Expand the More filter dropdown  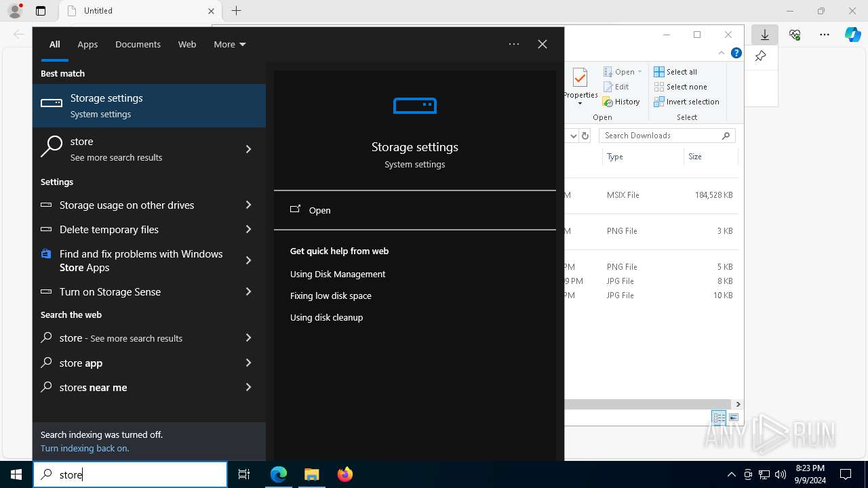(x=229, y=44)
